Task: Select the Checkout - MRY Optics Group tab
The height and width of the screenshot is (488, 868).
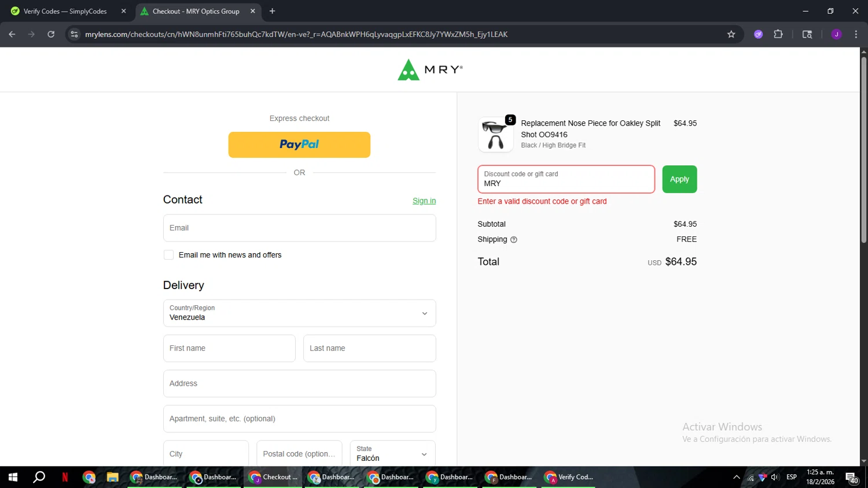Action: (x=196, y=11)
